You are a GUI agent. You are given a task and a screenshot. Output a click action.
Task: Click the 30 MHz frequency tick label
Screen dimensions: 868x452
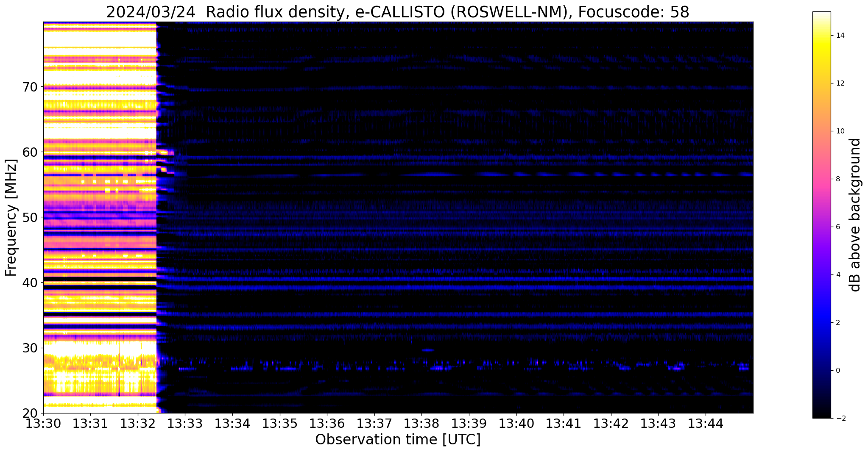(30, 348)
